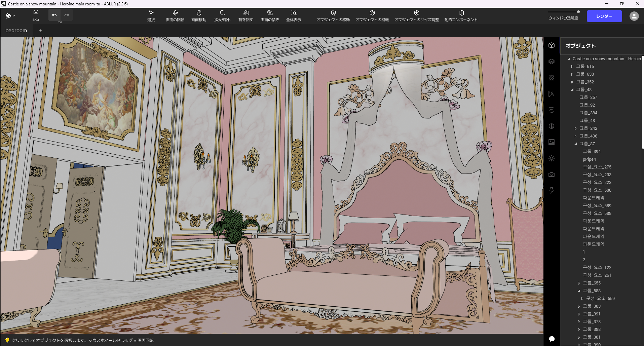Select the 구성_요소_233 tree item
Viewport: 644px width, 346px height.
point(597,175)
